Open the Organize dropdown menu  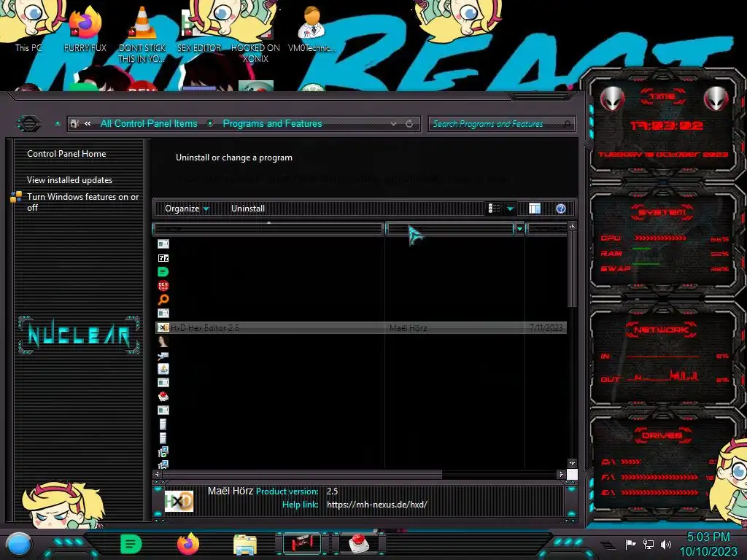tap(186, 209)
